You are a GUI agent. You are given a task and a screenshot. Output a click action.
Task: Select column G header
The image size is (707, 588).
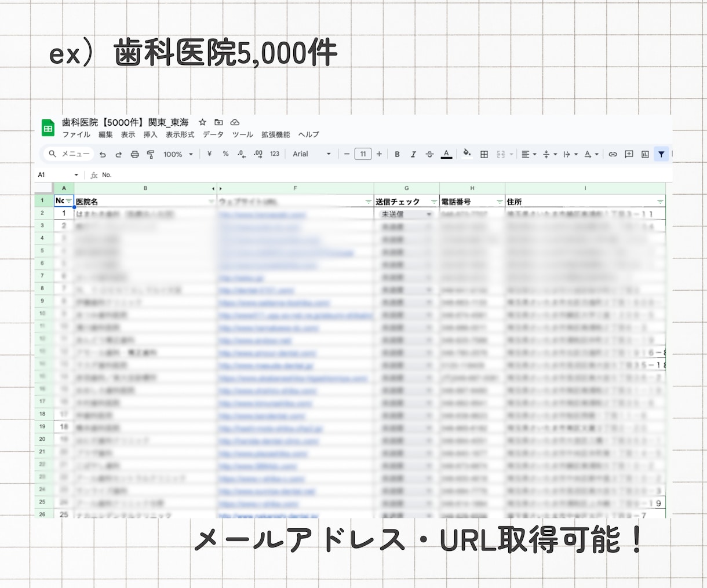click(x=406, y=188)
